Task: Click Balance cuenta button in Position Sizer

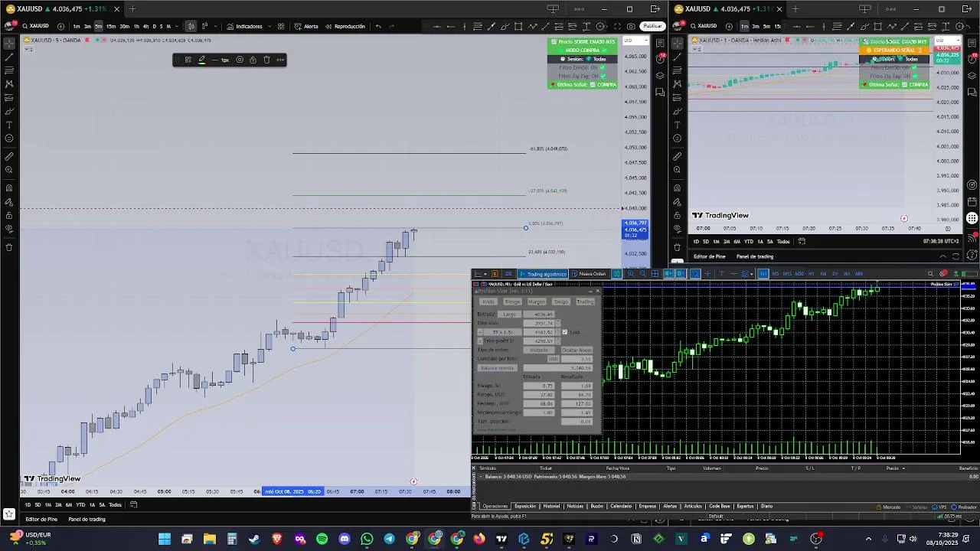Action: point(497,368)
